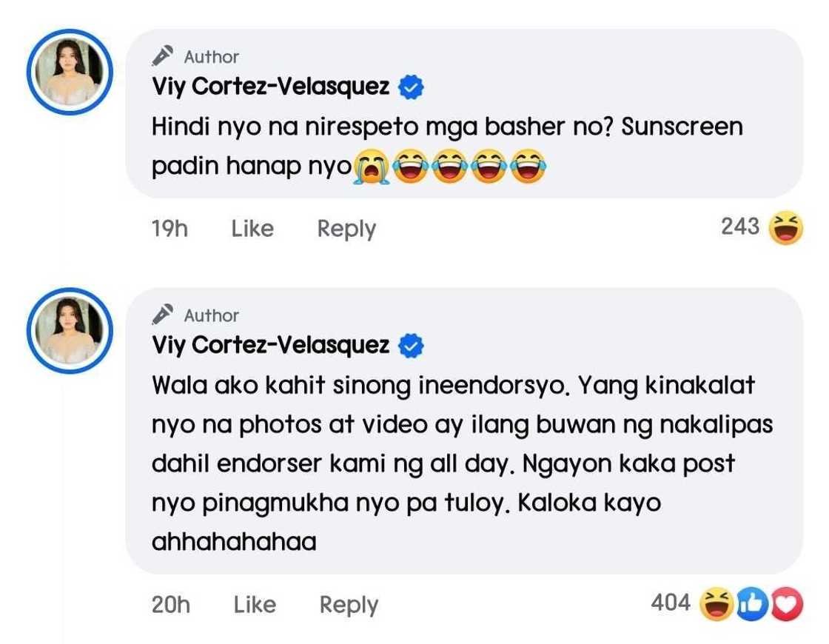Click Reply on the second comment
Viewport: 829px width, 644px height.
pyautogui.click(x=348, y=606)
